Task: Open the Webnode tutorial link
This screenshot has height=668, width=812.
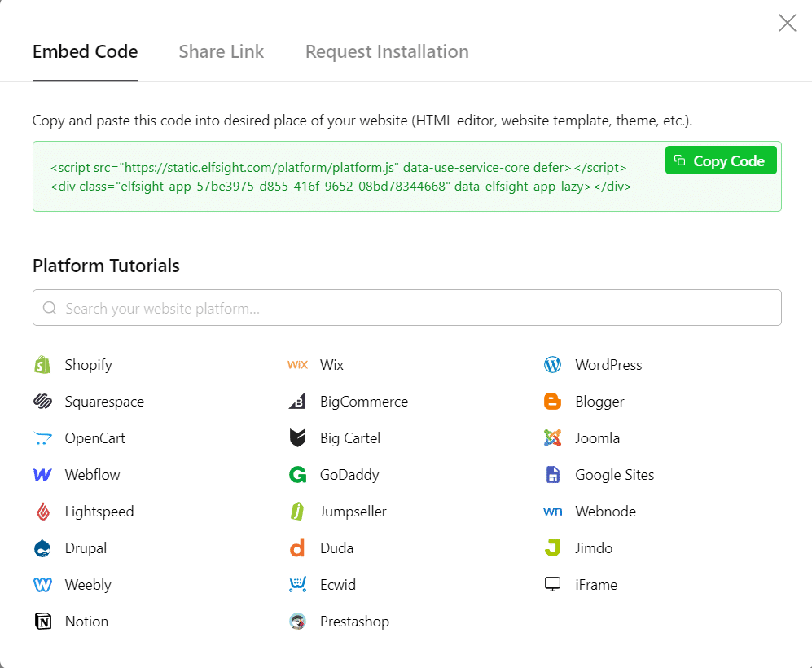Action: [605, 512]
